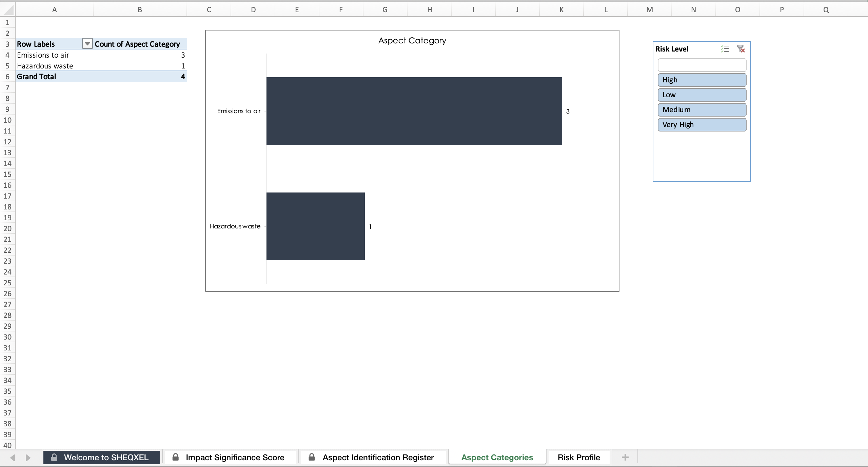868x467 pixels.
Task: Select row 40 header
Action: point(7,445)
